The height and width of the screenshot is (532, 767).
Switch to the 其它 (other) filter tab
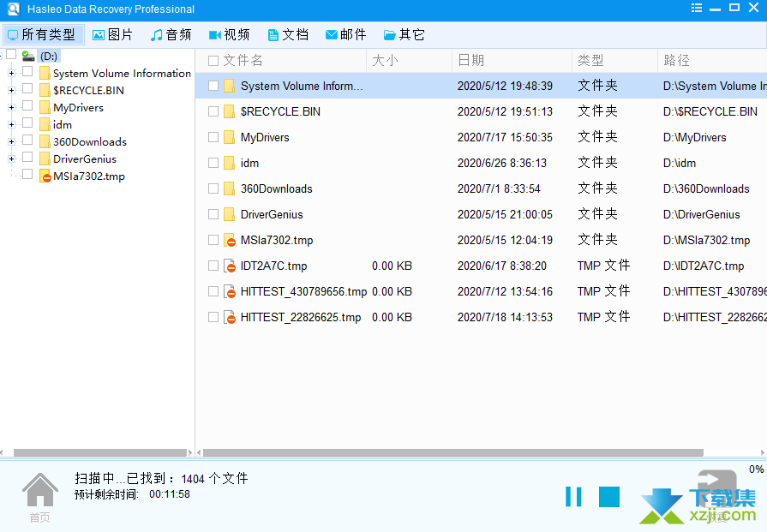click(404, 35)
